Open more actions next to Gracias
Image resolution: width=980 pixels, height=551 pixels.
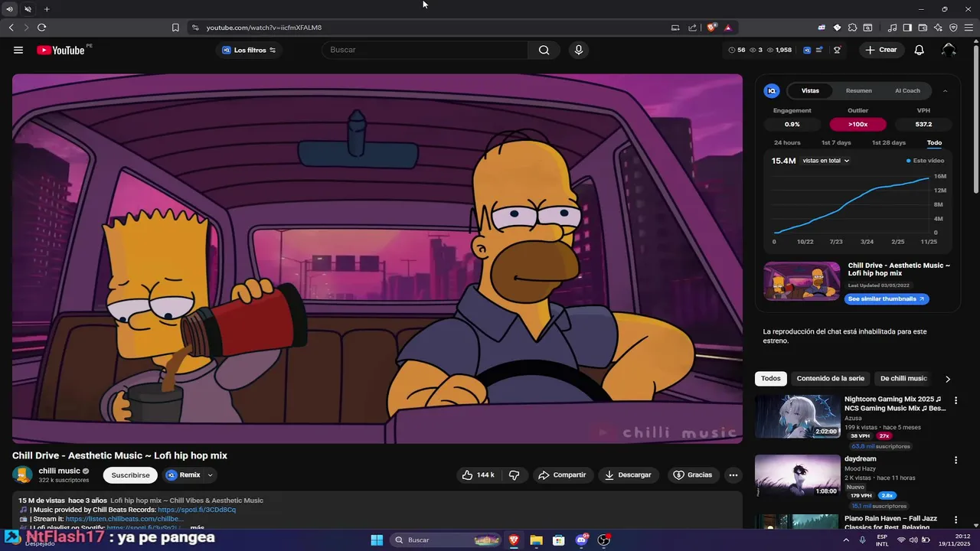pyautogui.click(x=733, y=475)
